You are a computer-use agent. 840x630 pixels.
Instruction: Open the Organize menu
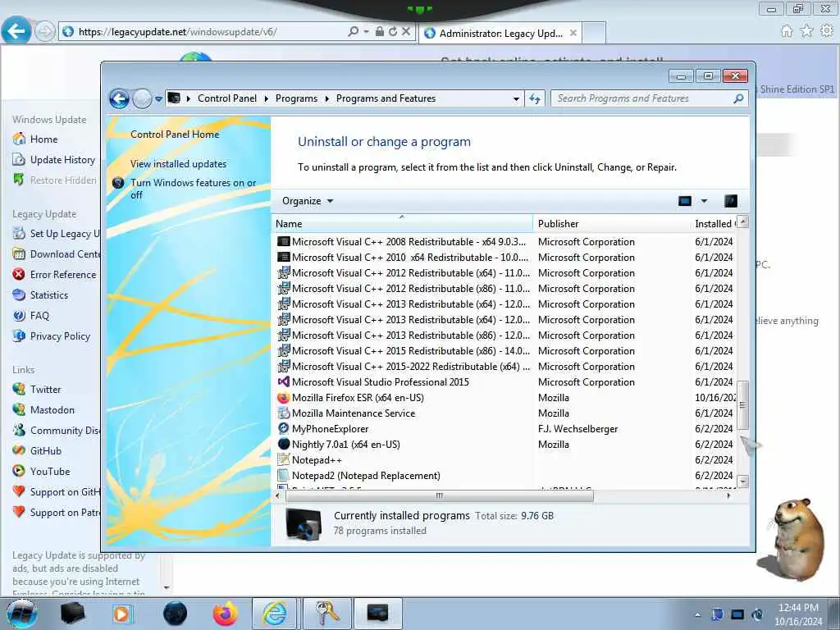point(308,201)
